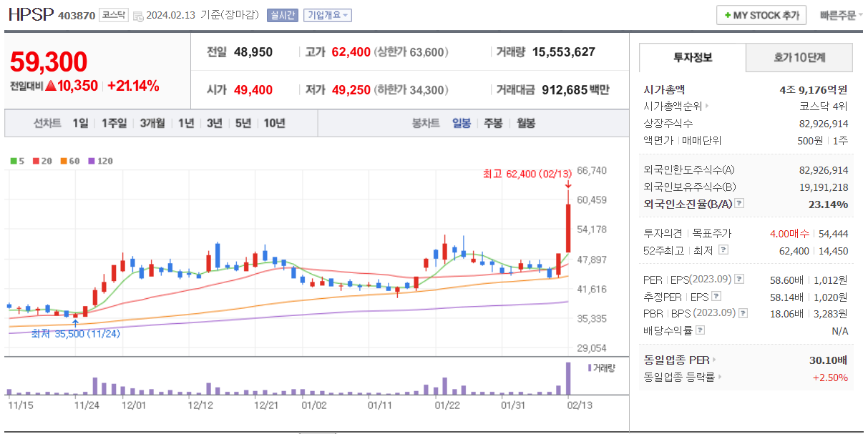This screenshot has height=434, width=868.
Task: Open help icon beside 추정PER EPS
Action: coord(716,296)
